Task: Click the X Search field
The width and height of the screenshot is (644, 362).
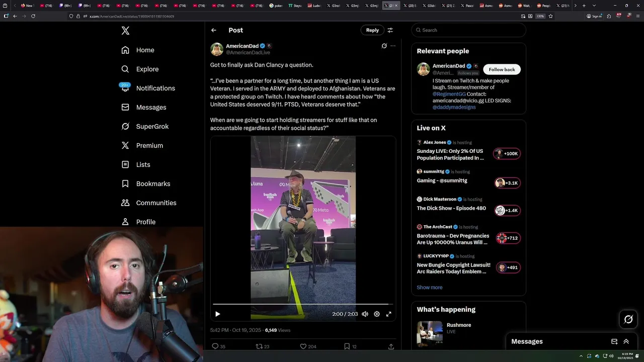Action: (x=468, y=30)
